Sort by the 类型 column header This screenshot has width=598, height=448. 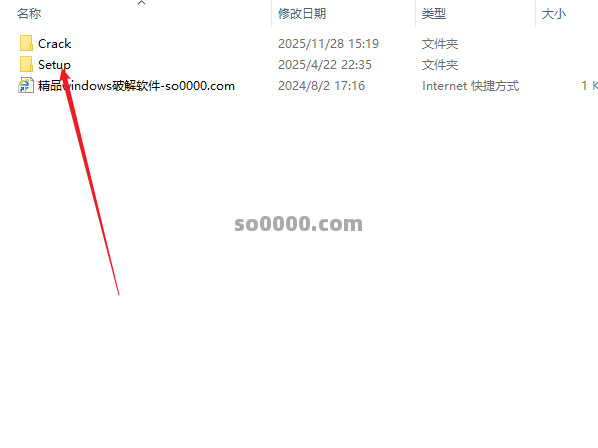point(434,14)
